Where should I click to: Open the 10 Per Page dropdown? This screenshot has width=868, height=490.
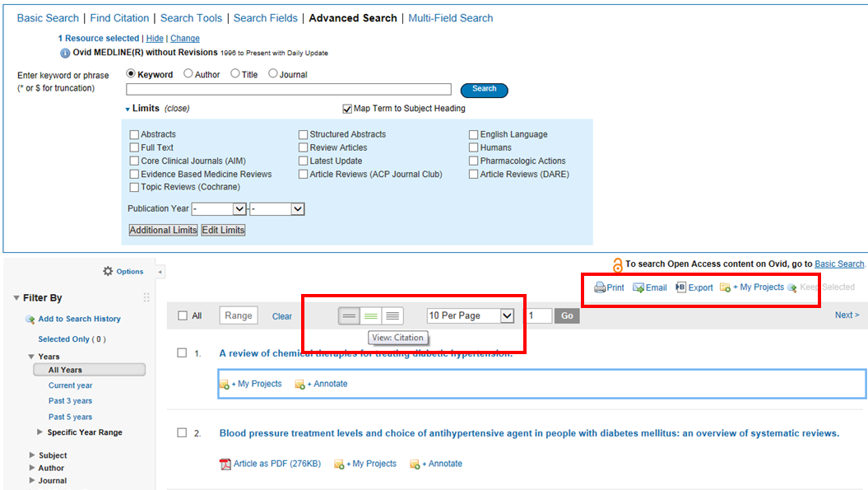pyautogui.click(x=507, y=315)
